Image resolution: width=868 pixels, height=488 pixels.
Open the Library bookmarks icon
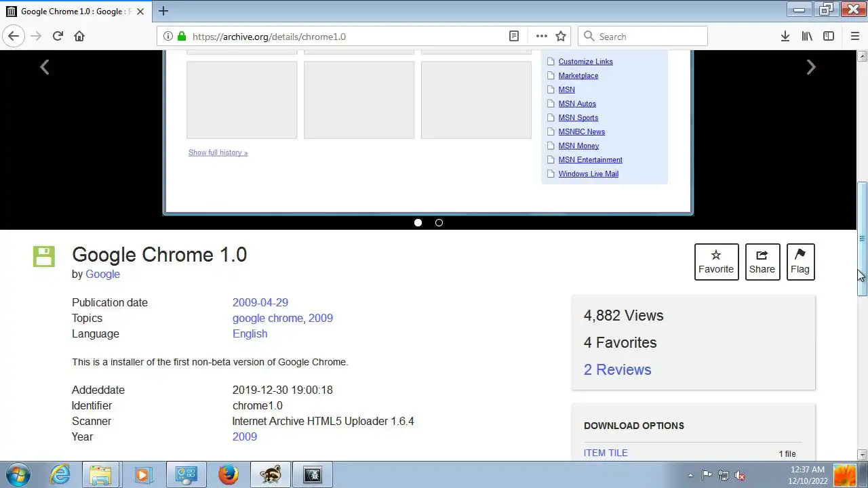[x=807, y=36]
